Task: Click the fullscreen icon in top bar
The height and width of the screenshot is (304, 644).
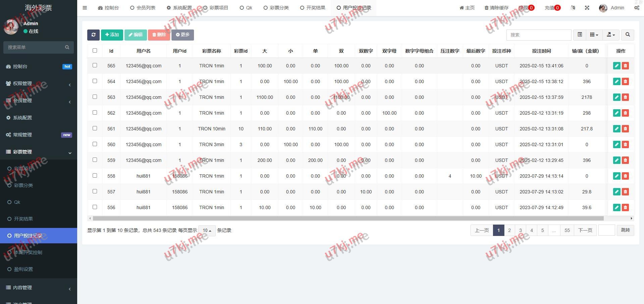Action: click(x=587, y=8)
